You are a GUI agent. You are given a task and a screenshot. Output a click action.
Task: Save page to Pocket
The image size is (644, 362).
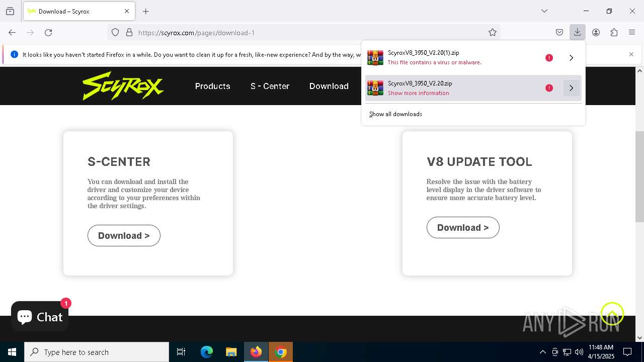559,32
